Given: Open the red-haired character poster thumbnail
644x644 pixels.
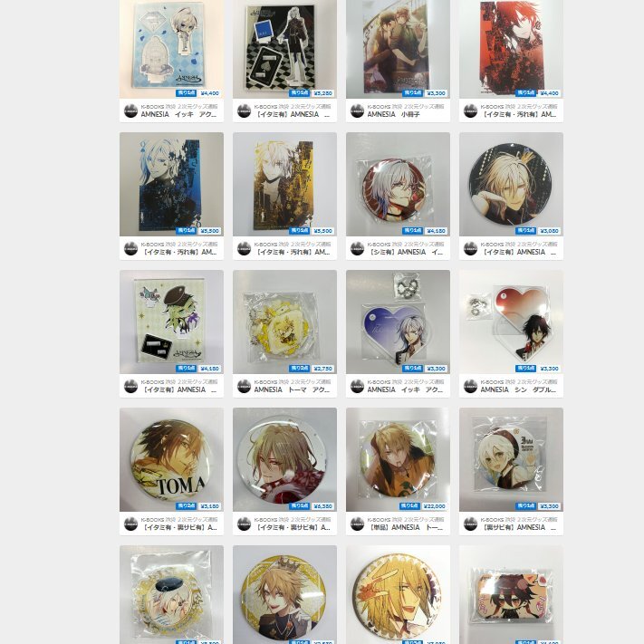Looking at the screenshot, I should coord(511,49).
